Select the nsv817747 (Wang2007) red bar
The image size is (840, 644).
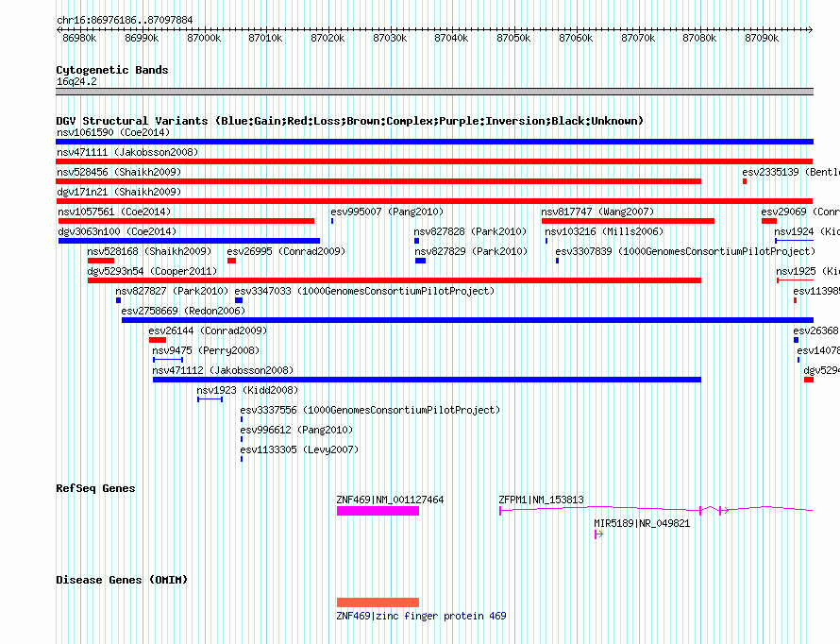[x=628, y=221]
